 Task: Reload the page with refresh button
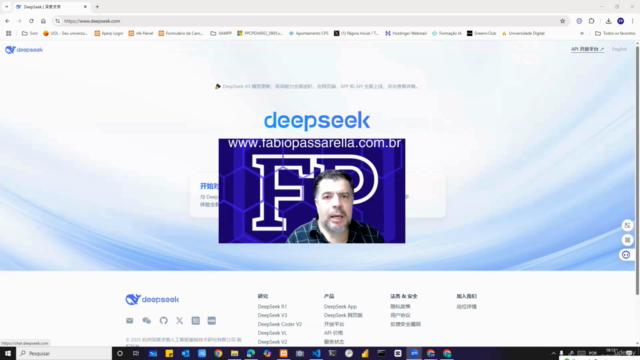point(31,21)
